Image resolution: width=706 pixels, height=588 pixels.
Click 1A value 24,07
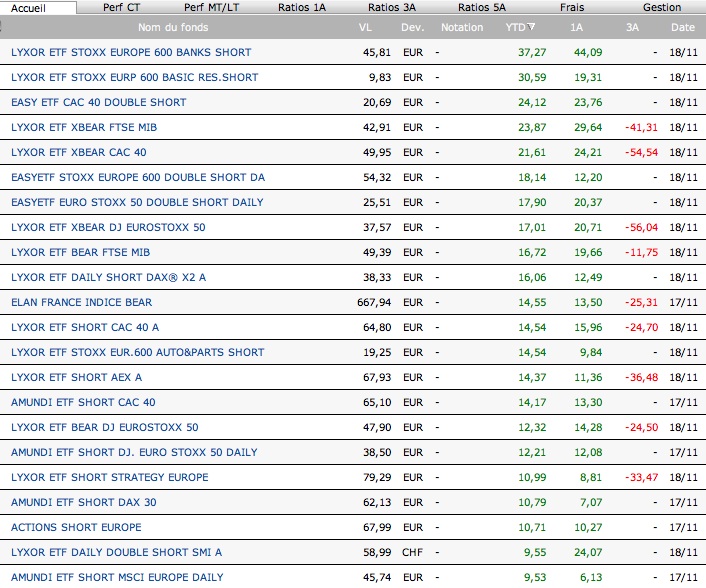click(x=588, y=552)
